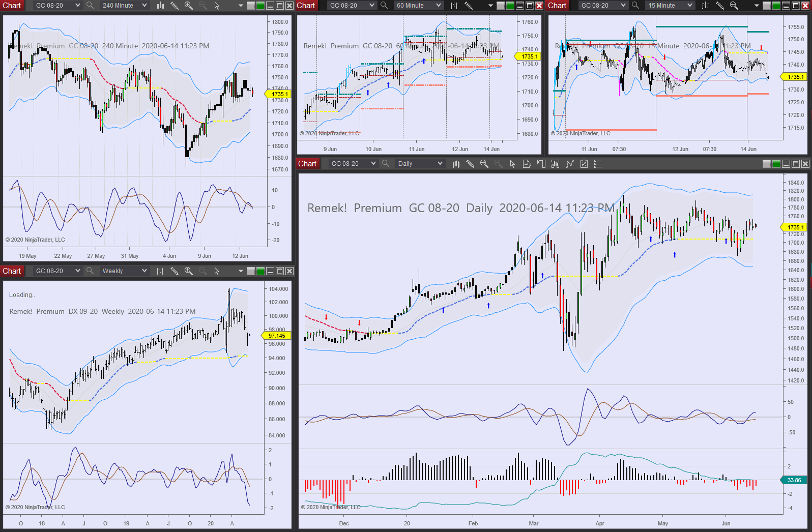
Task: Open Strategies icon in Daily chart
Action: click(570, 164)
